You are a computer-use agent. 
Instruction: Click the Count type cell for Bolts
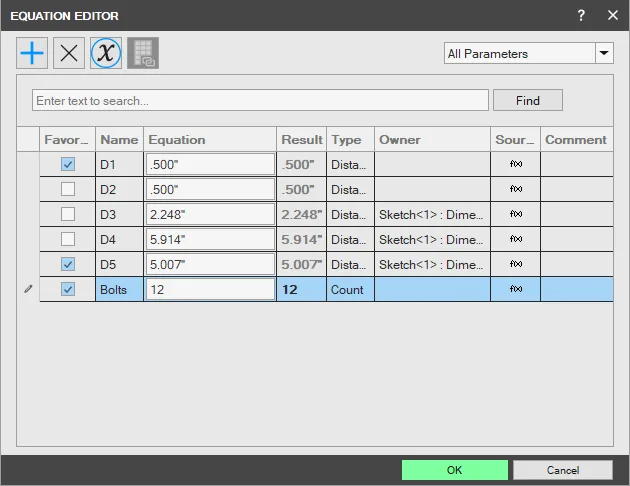click(x=350, y=289)
